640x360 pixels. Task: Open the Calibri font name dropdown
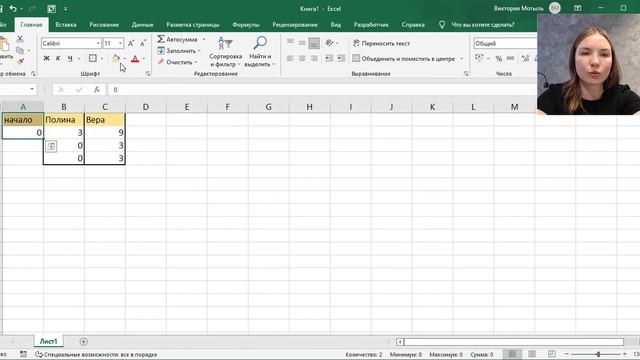pyautogui.click(x=98, y=43)
